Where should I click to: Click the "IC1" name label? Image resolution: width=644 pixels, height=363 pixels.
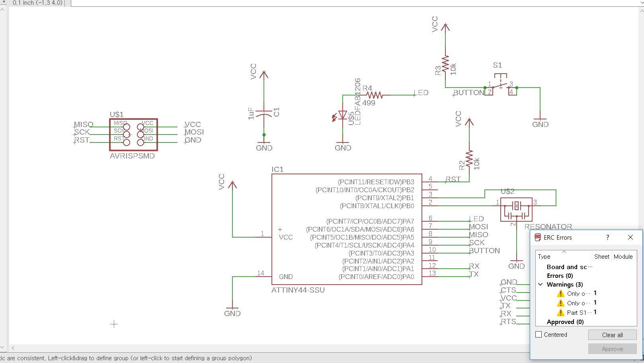(x=277, y=170)
